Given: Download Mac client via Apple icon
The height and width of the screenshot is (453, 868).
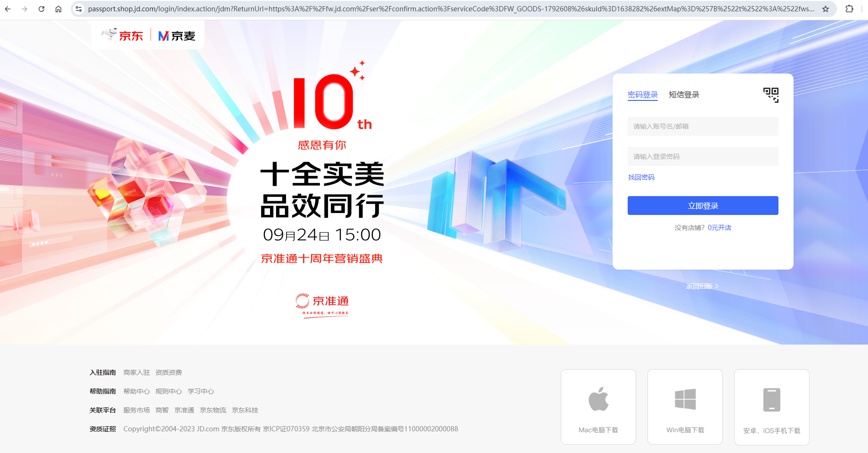Looking at the screenshot, I should pyautogui.click(x=598, y=399).
